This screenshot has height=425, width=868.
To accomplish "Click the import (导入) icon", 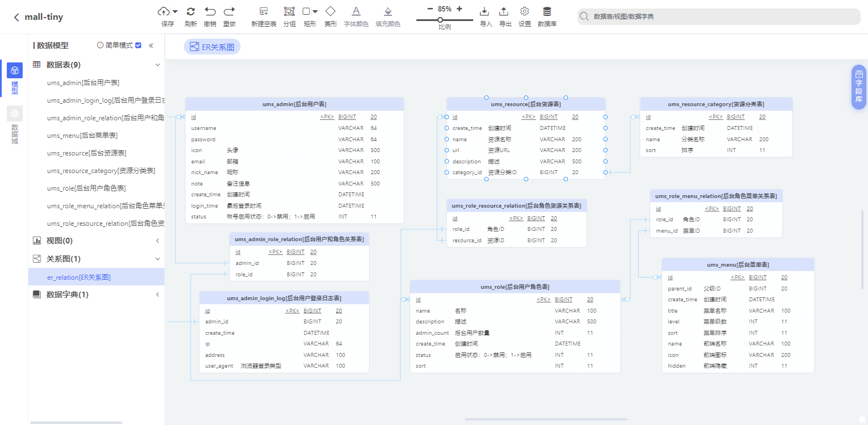I will (x=484, y=12).
